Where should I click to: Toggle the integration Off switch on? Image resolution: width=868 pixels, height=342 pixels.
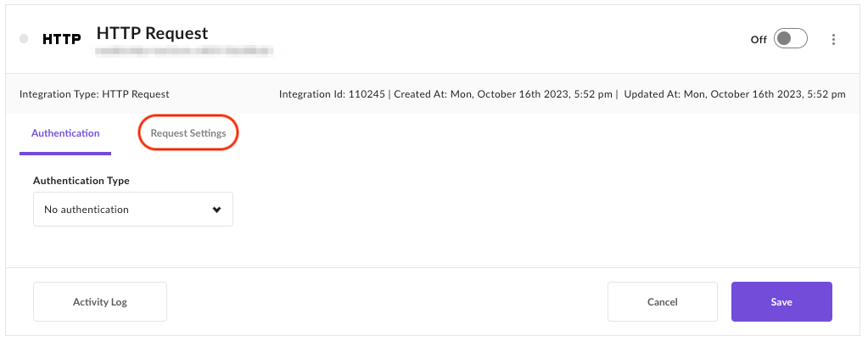coord(790,39)
